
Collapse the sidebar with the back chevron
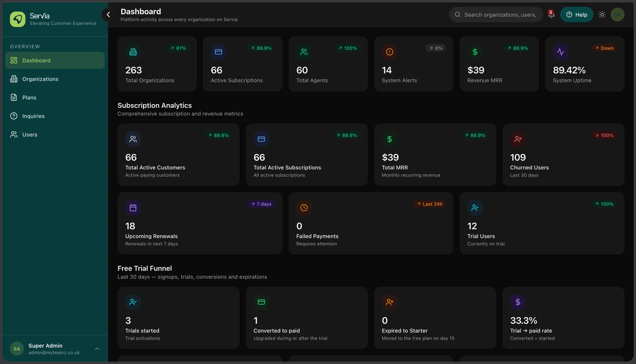108,15
